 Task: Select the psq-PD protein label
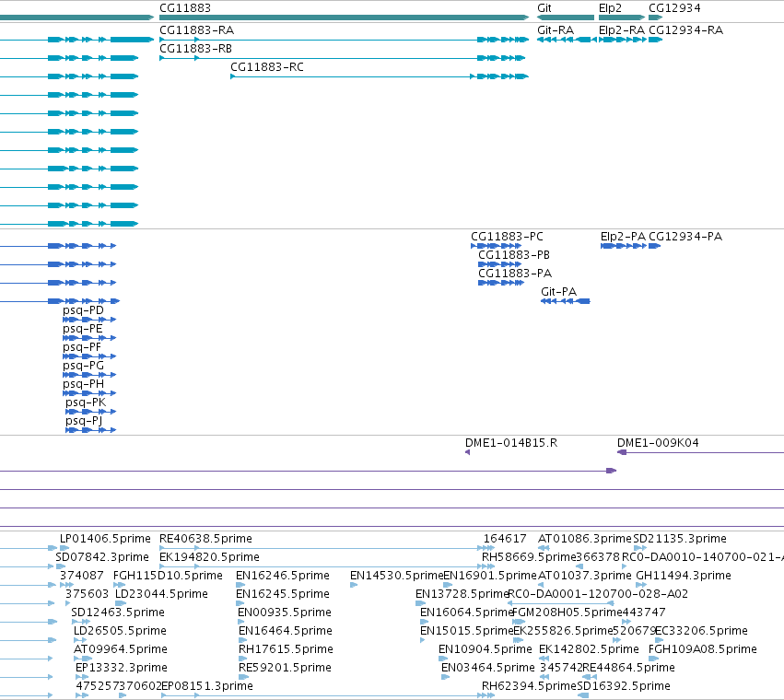pyautogui.click(x=83, y=310)
